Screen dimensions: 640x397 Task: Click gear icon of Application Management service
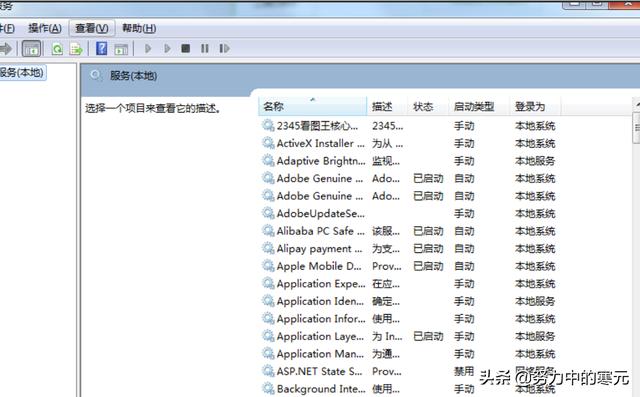(x=268, y=353)
